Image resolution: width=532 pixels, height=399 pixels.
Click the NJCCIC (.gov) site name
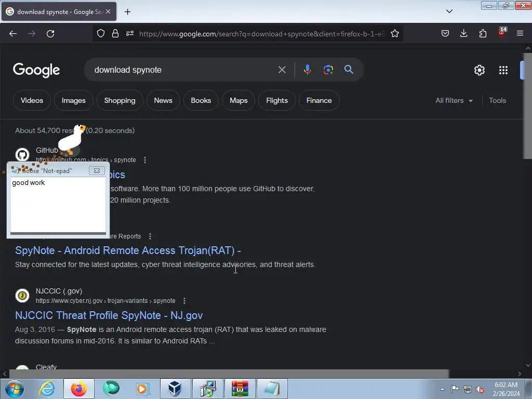coord(59,291)
